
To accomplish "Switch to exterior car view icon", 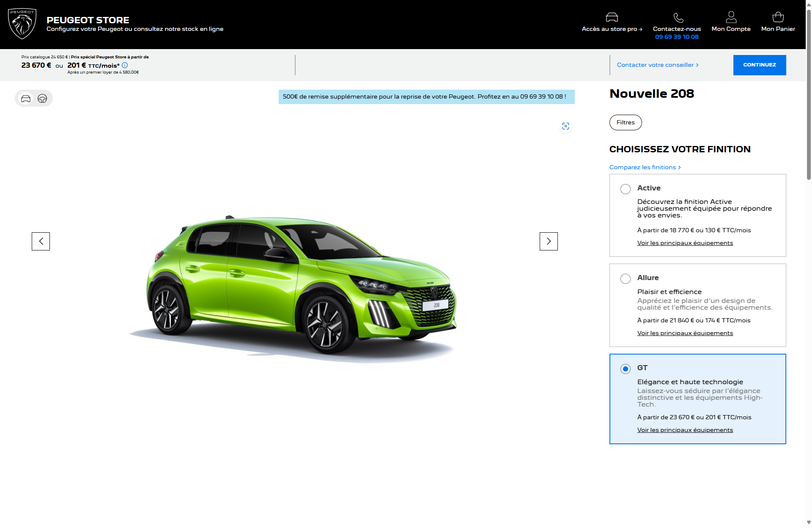I will tap(26, 99).
